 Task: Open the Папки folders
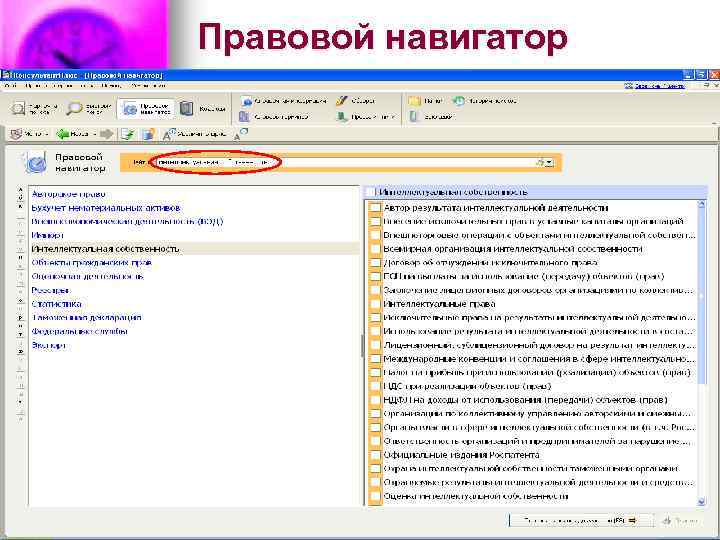click(425, 101)
